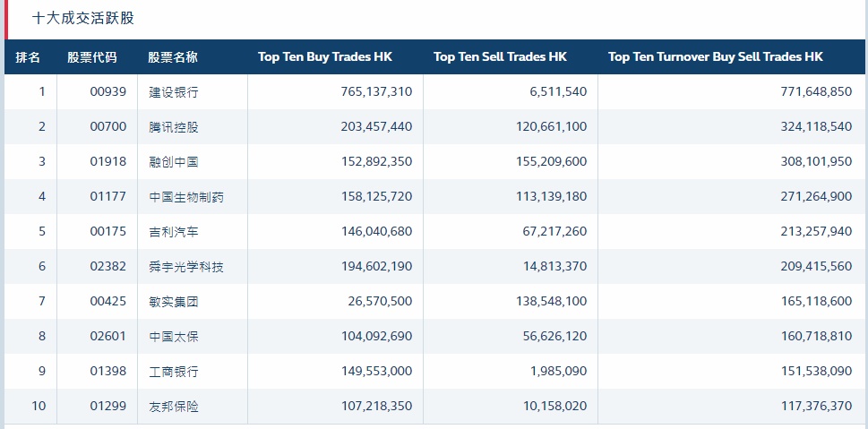Open stock 建设银行

click(x=174, y=92)
